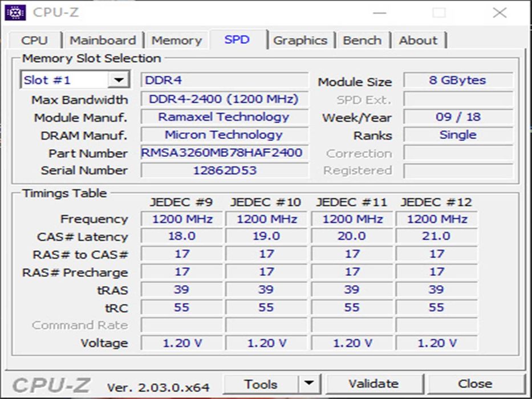Click the Ranks value Single

(458, 135)
